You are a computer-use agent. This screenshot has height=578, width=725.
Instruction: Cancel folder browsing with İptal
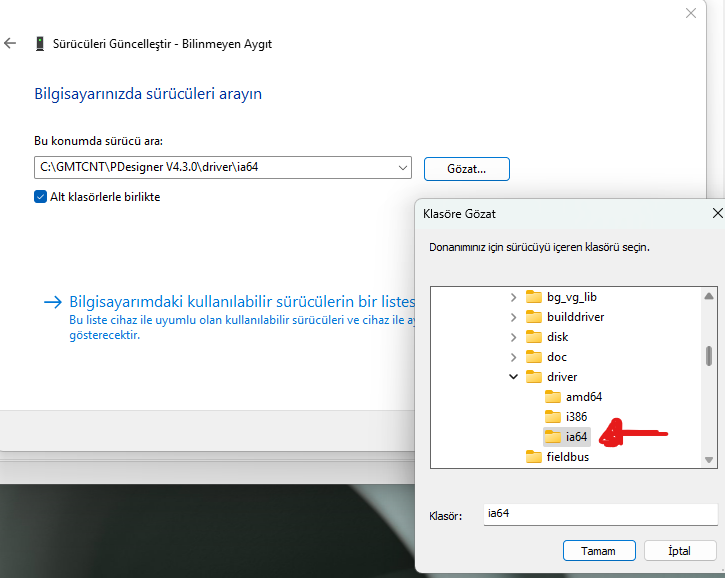click(679, 551)
